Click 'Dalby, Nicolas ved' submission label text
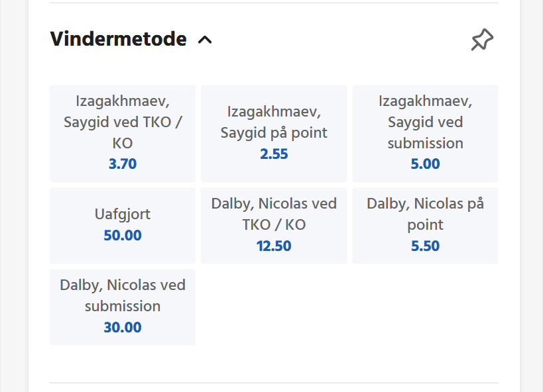Image resolution: width=543 pixels, height=392 pixels. (x=123, y=285)
